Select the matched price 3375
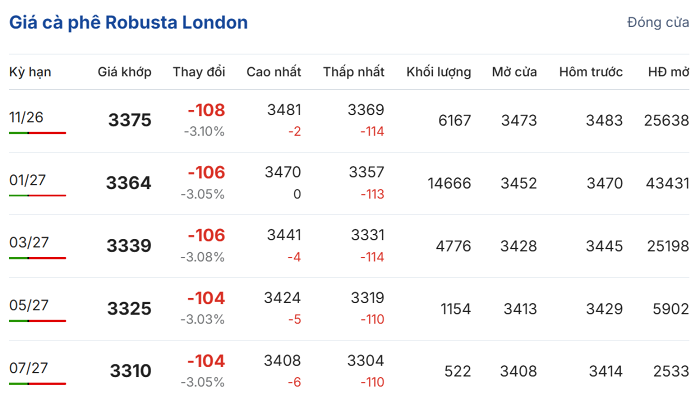 click(x=130, y=120)
